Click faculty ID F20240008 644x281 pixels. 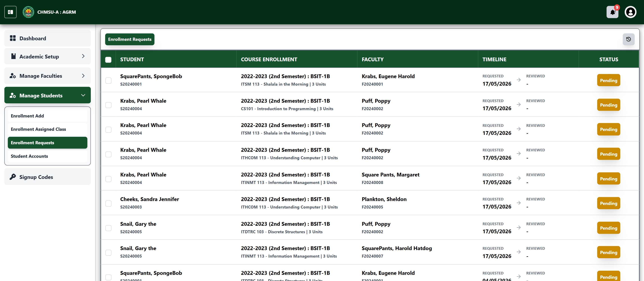pyautogui.click(x=372, y=182)
